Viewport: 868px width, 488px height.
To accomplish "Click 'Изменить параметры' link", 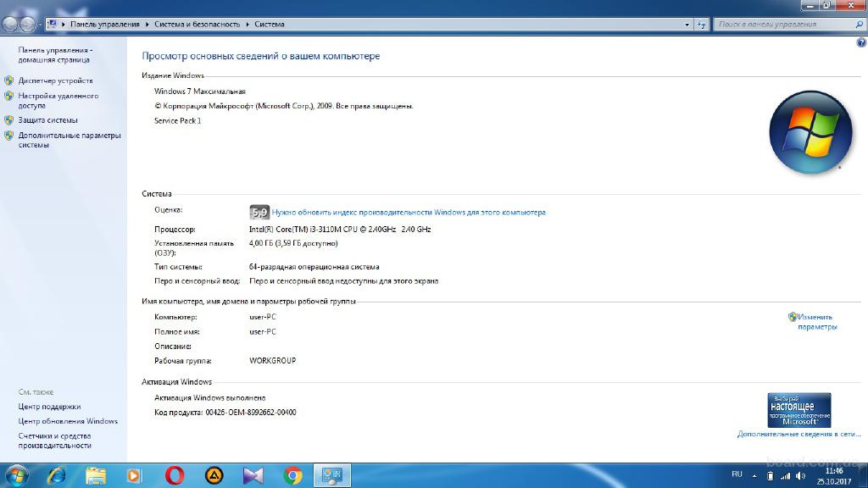I will tap(816, 322).
